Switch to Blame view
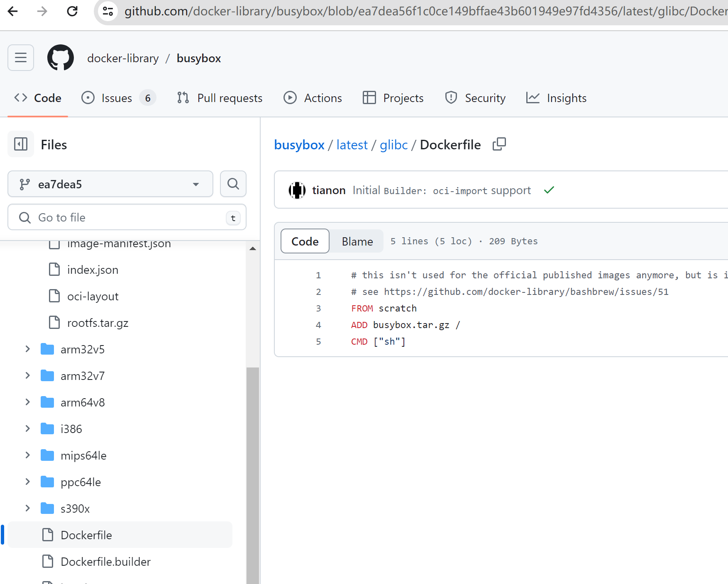This screenshot has height=584, width=728. coord(357,241)
